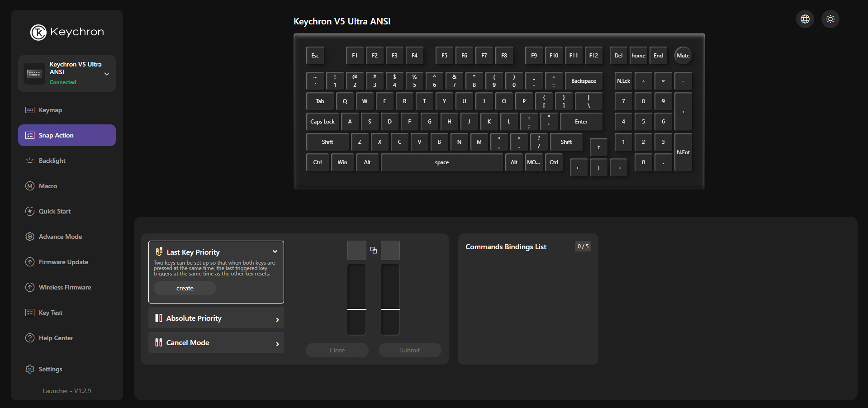Select the Esc key on virtual keyboard

315,55
